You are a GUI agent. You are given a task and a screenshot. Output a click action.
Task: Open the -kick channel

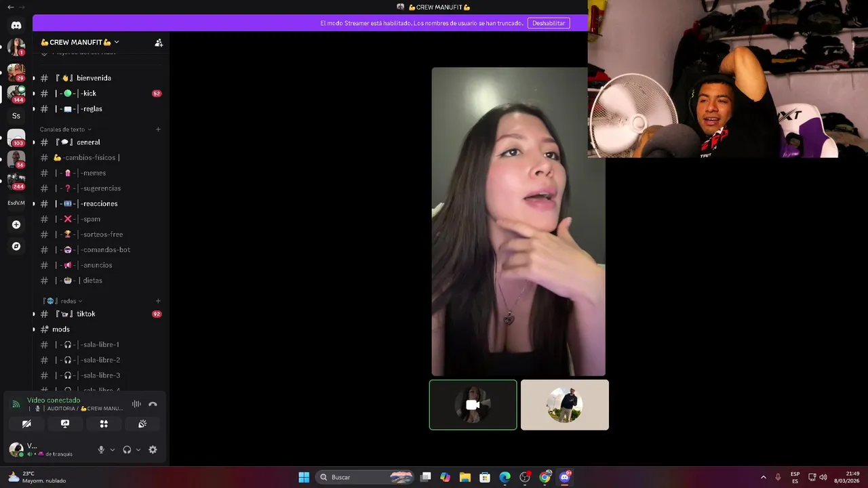[x=100, y=94]
